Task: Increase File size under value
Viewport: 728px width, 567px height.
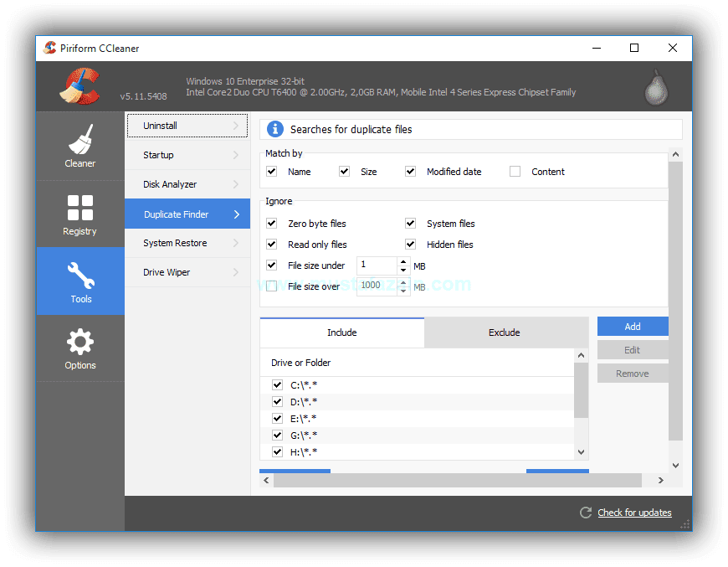Action: 403,261
